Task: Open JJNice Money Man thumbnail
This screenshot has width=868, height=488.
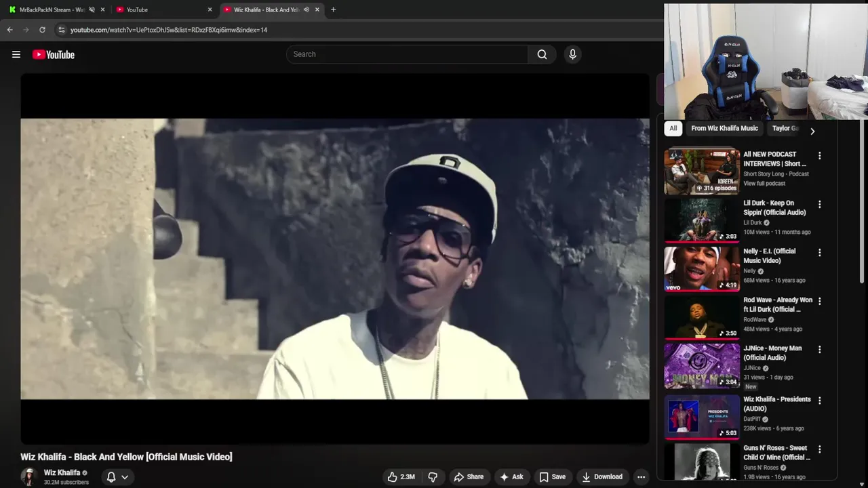Action: pyautogui.click(x=702, y=366)
